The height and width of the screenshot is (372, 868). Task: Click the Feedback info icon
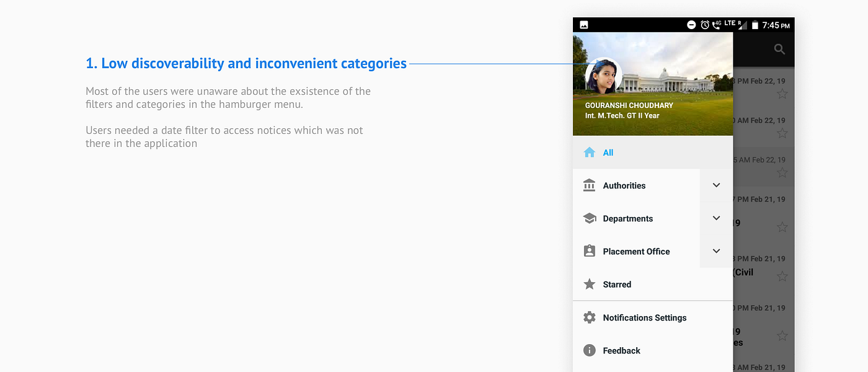(589, 350)
